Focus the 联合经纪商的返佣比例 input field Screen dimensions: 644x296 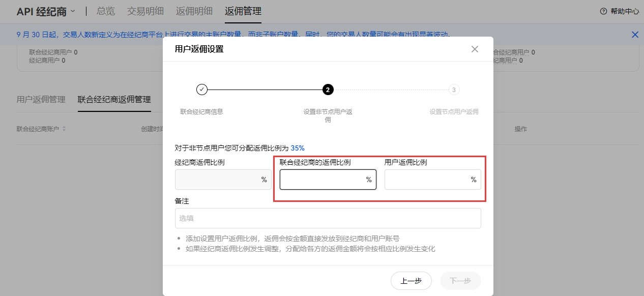pos(321,180)
